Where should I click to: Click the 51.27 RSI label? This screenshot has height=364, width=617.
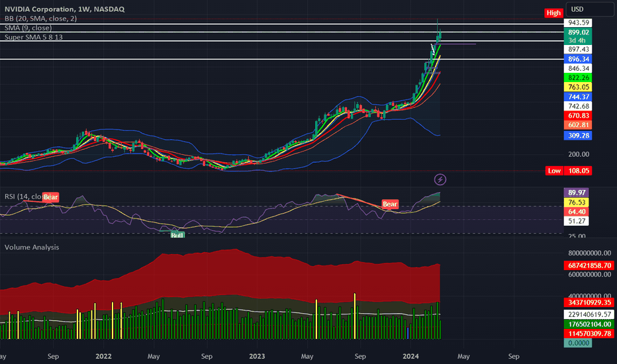click(577, 221)
